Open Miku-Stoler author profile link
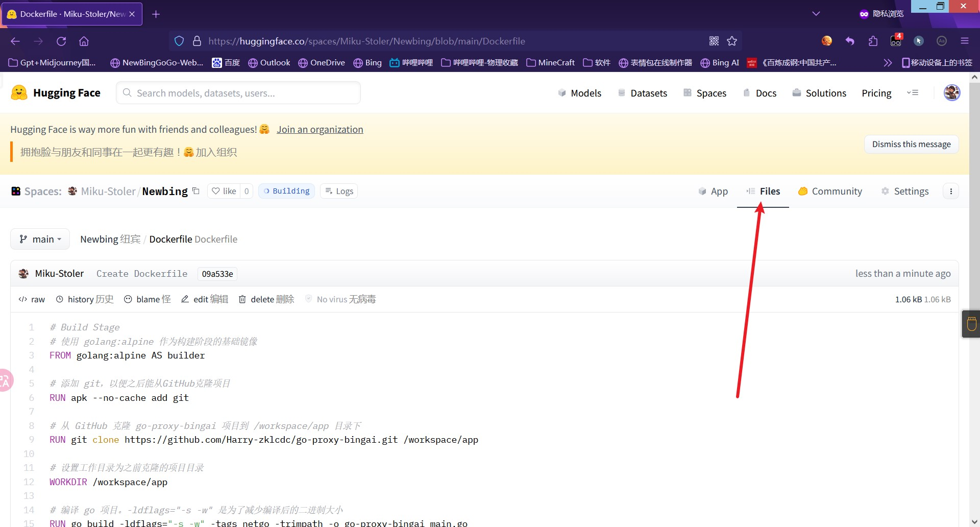Screen dimensions: 980x527 (59, 273)
